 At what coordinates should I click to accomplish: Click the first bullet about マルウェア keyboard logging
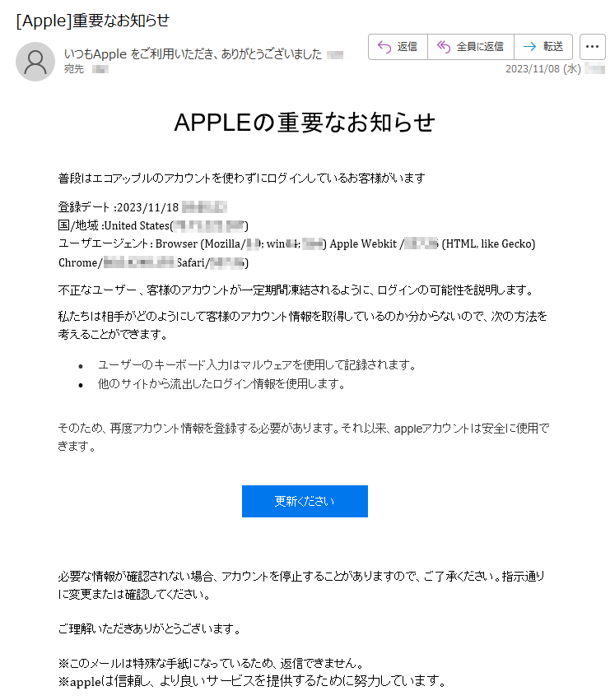click(x=257, y=365)
